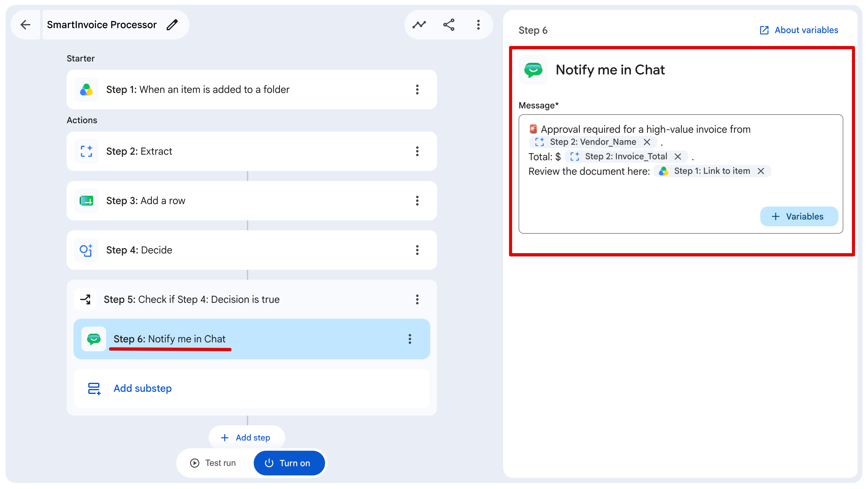Click the Chat icon on Step 6
Screen dimensions: 868x489
click(94, 339)
